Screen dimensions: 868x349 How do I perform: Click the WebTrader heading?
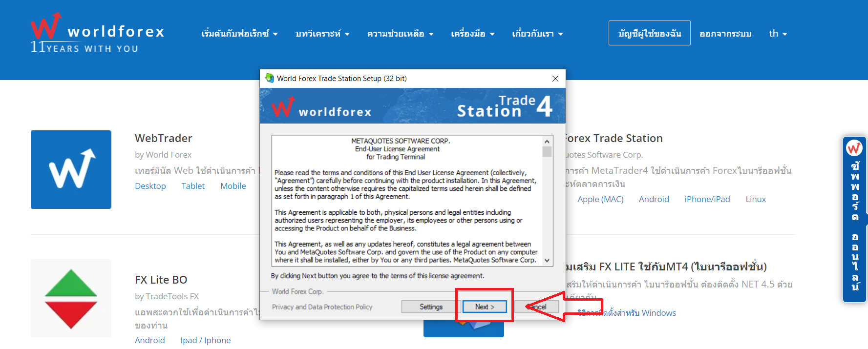pos(164,138)
